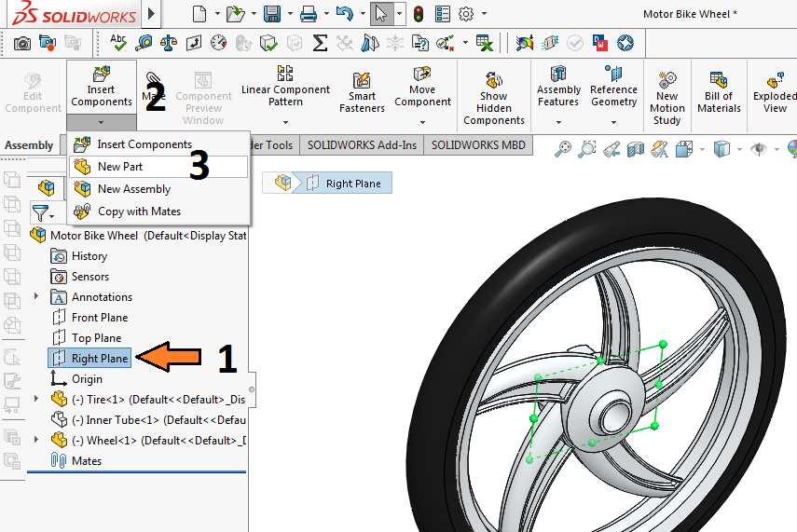Open the Move Component dropdown arrow
Image resolution: width=797 pixels, height=532 pixels.
[422, 122]
